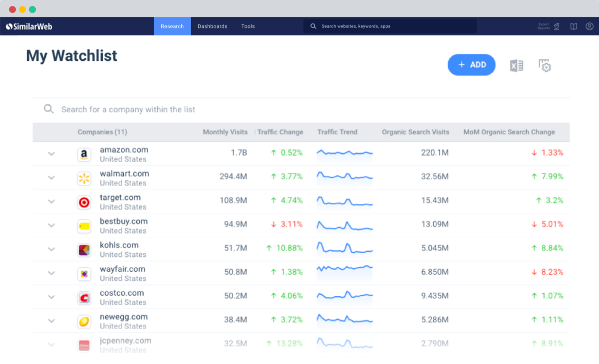Open the amazon.com link

(124, 150)
